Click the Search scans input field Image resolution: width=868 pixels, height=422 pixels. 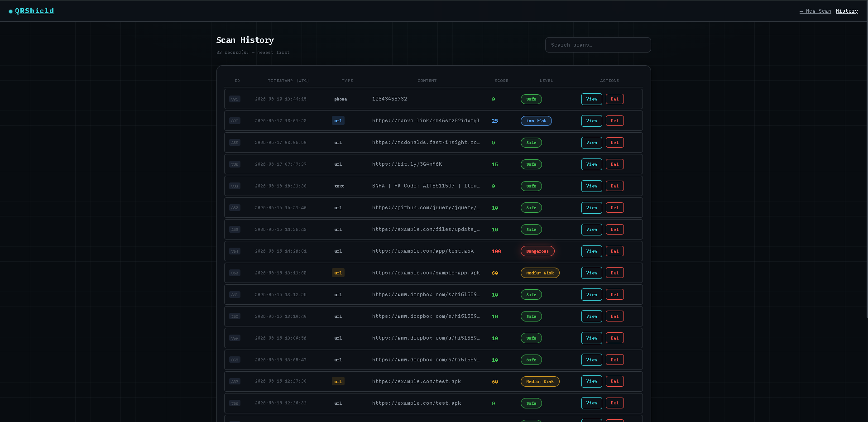598,45
